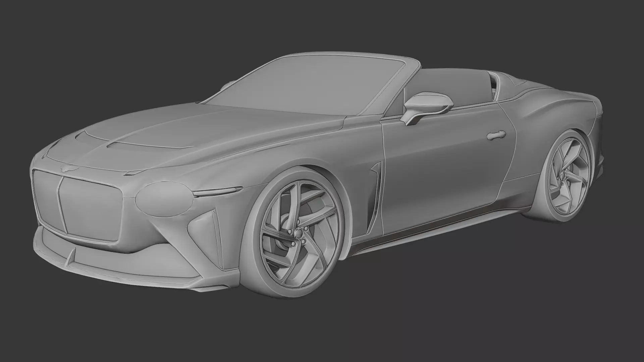Image resolution: width=644 pixels, height=362 pixels.
Task: Click the large front grille mesh
Action: click(x=78, y=205)
